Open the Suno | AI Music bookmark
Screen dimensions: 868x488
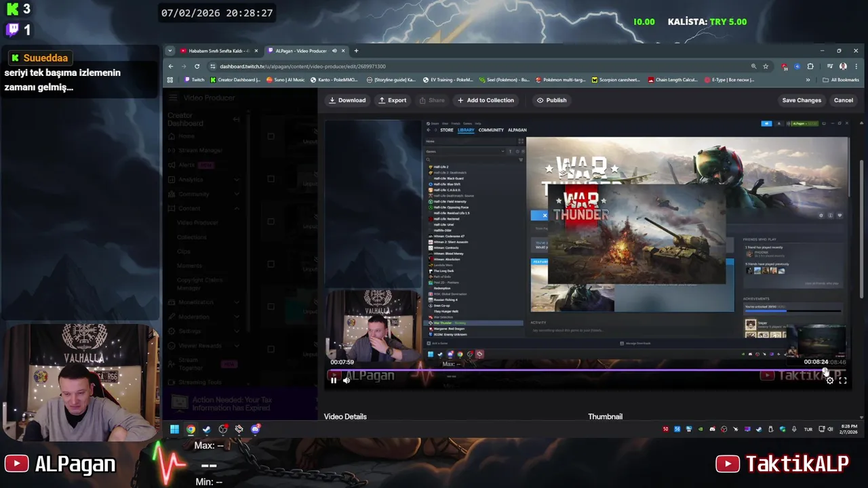tap(285, 80)
